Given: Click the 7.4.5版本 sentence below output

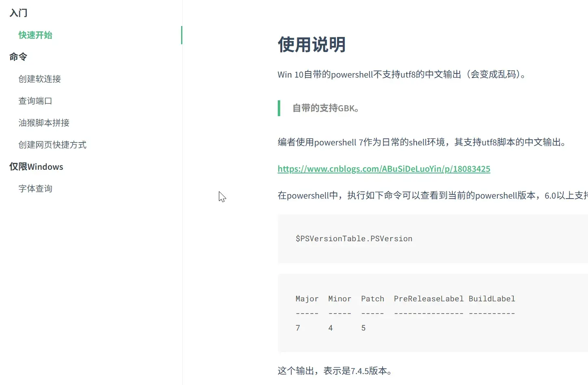Looking at the screenshot, I should (335, 371).
